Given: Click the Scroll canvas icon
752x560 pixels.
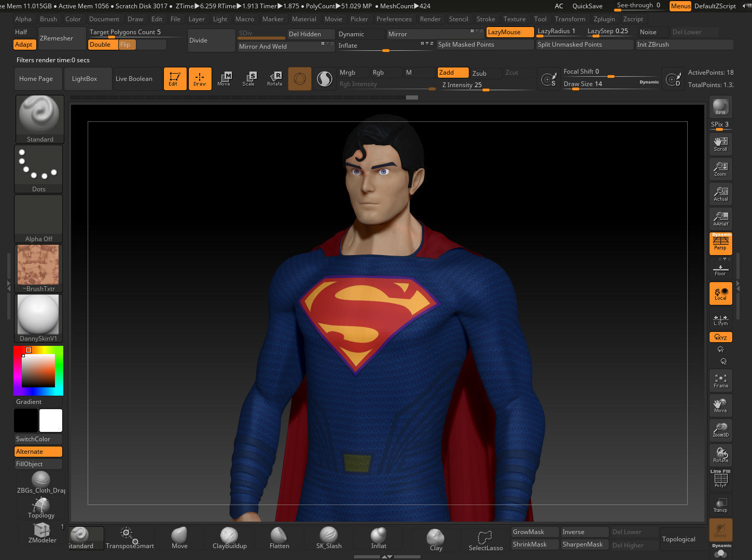Looking at the screenshot, I should point(721,144).
